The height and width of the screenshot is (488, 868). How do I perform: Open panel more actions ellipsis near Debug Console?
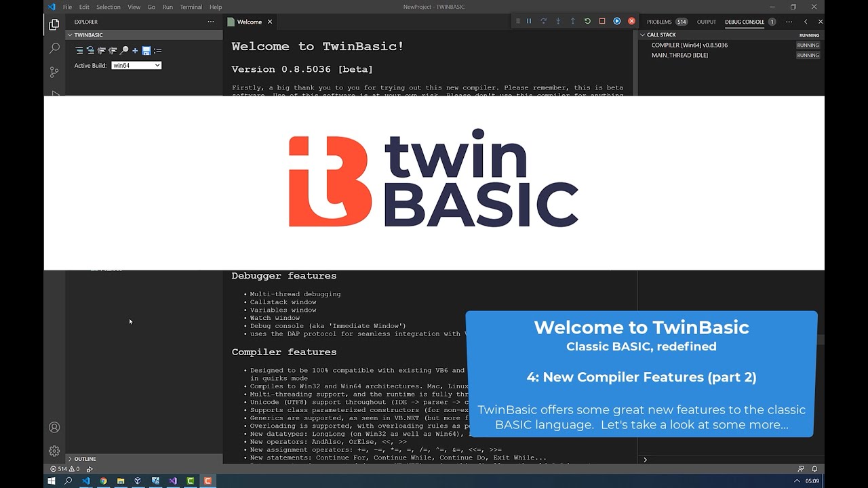click(789, 22)
